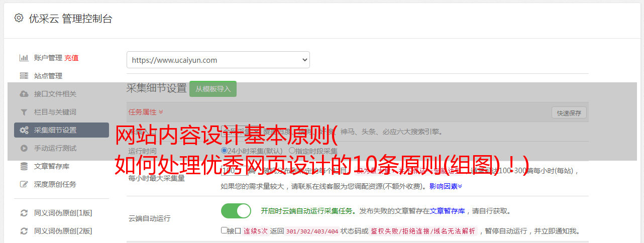644x243 pixels.
Task: Click the 云端自动运行 label
Action: pos(149,218)
